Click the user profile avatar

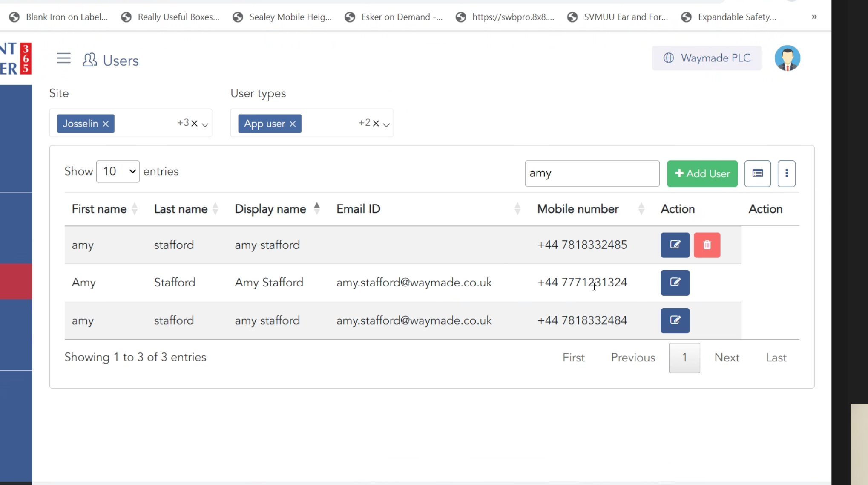787,58
